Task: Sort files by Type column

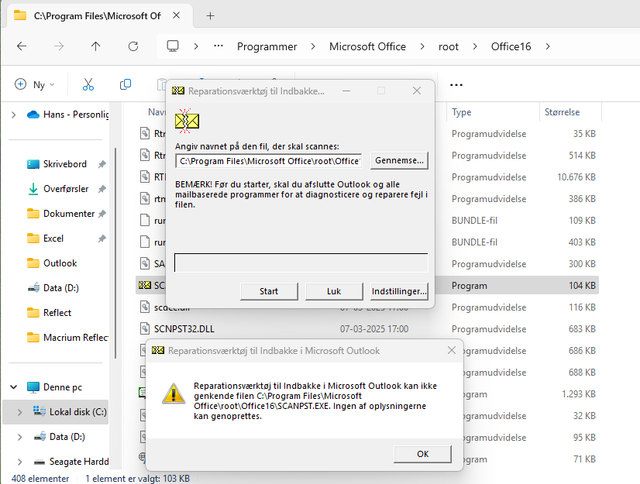Action: (462, 112)
